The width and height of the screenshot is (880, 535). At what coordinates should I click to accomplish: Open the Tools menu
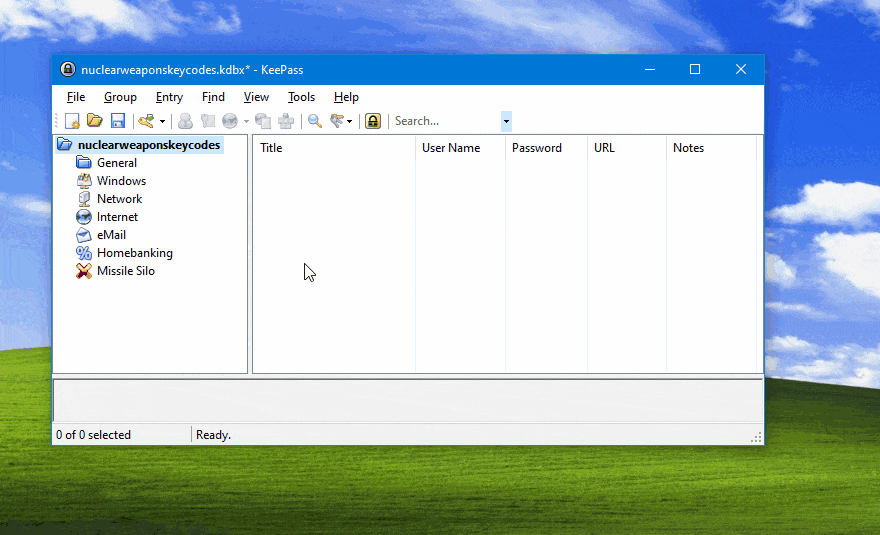(x=301, y=97)
